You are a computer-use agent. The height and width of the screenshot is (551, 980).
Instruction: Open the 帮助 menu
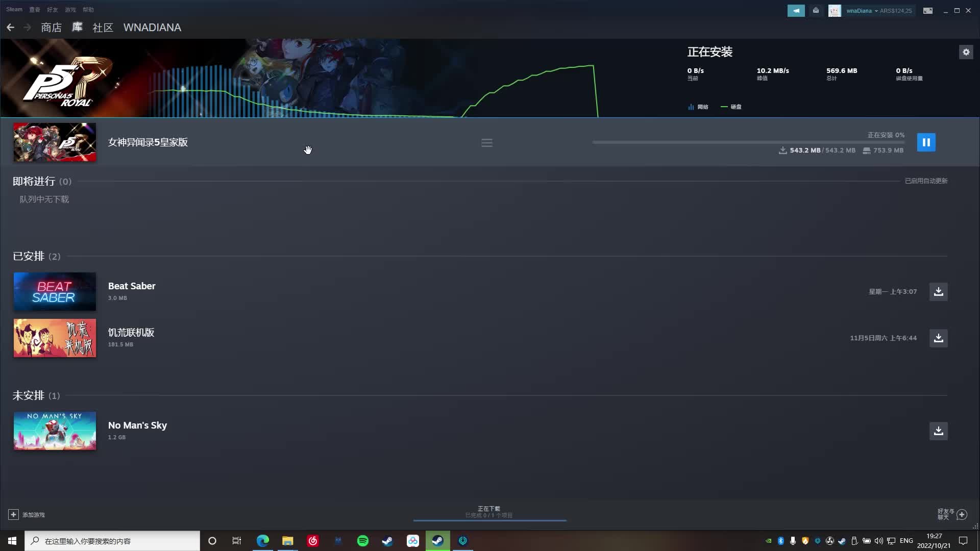[x=88, y=10]
